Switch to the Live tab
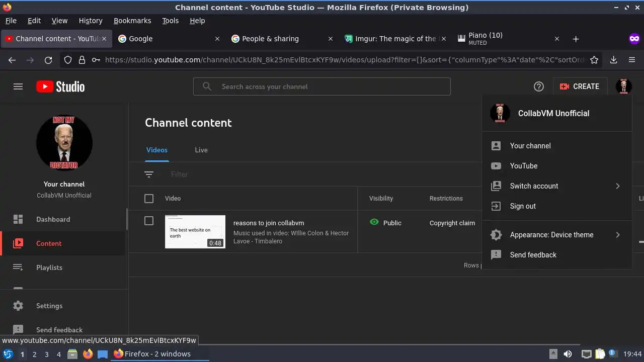The height and width of the screenshot is (362, 644). click(201, 150)
